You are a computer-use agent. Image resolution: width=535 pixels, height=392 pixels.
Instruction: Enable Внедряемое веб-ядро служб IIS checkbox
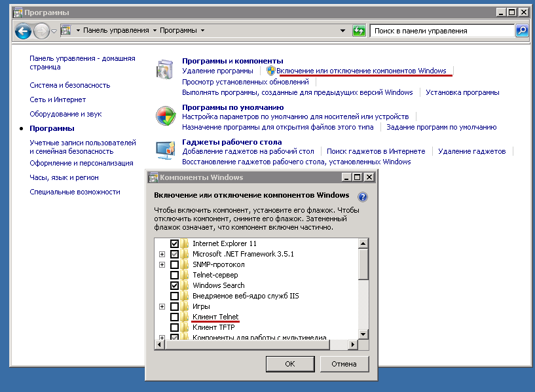(174, 296)
